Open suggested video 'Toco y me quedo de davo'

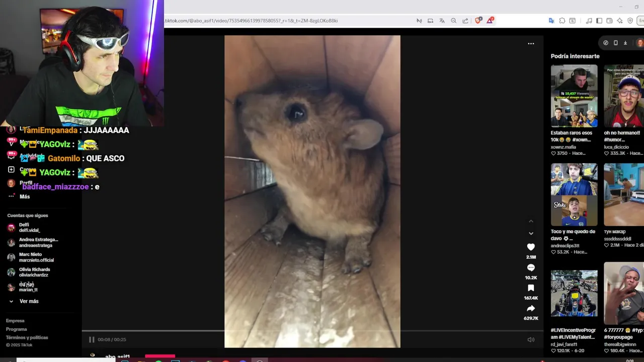[x=574, y=195]
